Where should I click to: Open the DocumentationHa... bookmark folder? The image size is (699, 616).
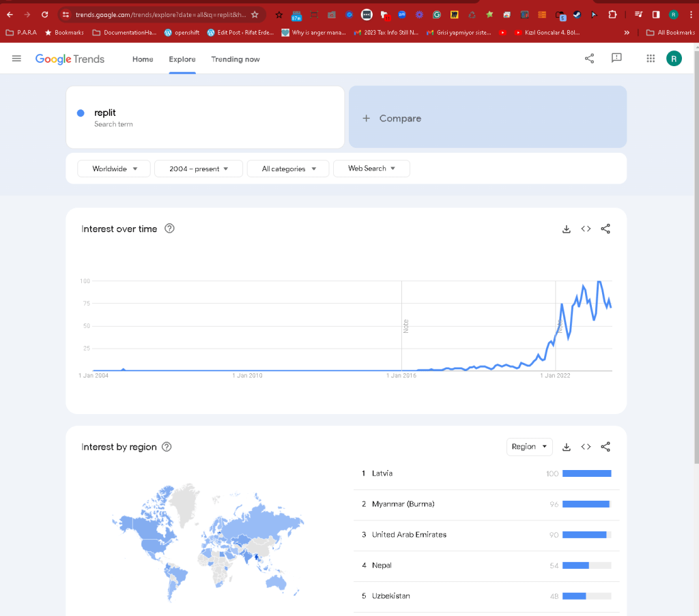pos(124,33)
